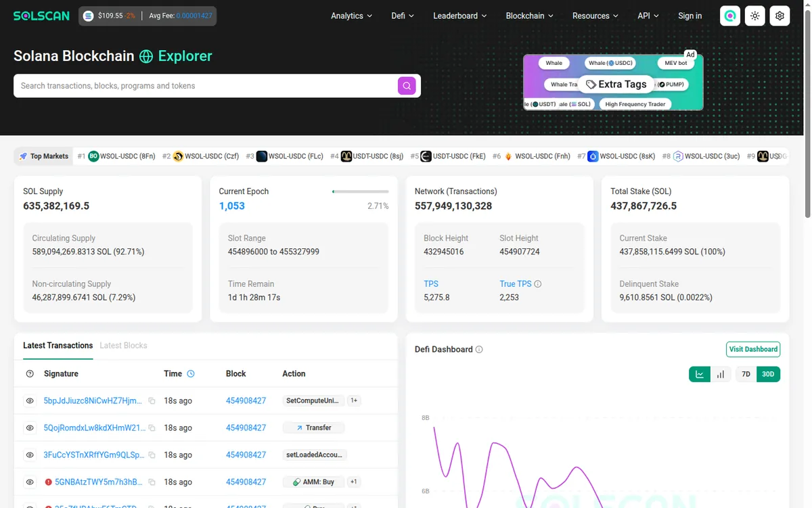Open the settings gear icon

click(780, 16)
